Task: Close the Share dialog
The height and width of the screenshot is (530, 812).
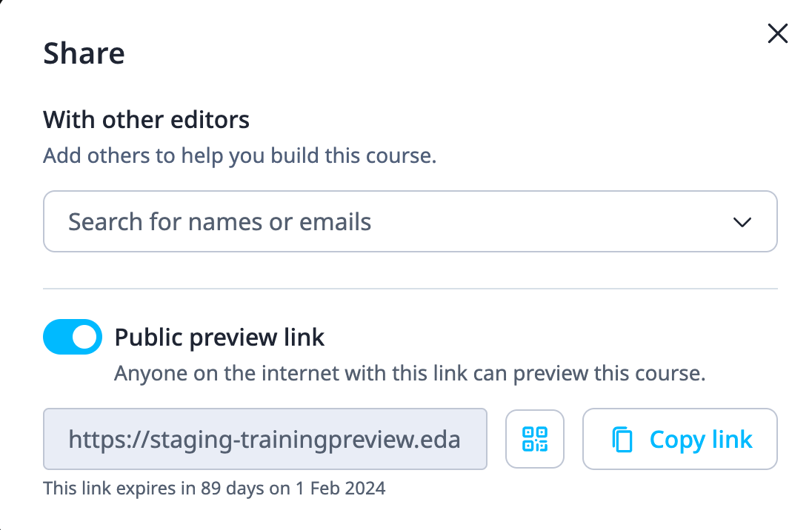Action: [x=777, y=34]
